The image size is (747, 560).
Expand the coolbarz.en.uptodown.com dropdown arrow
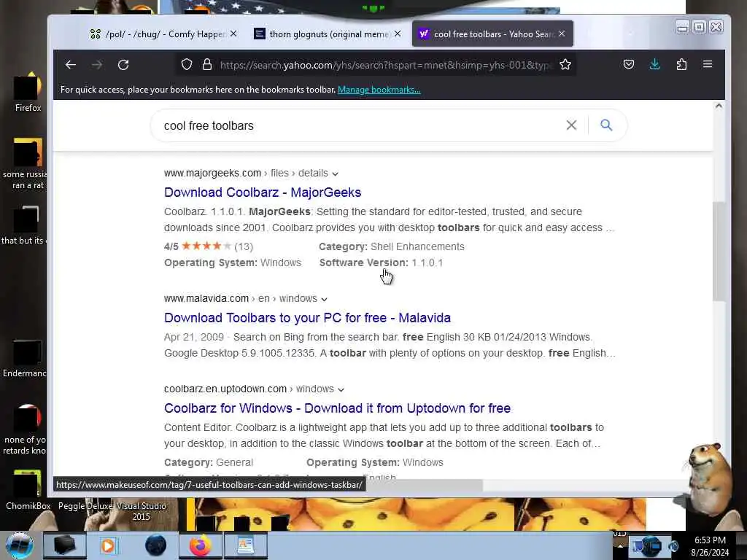(x=341, y=389)
